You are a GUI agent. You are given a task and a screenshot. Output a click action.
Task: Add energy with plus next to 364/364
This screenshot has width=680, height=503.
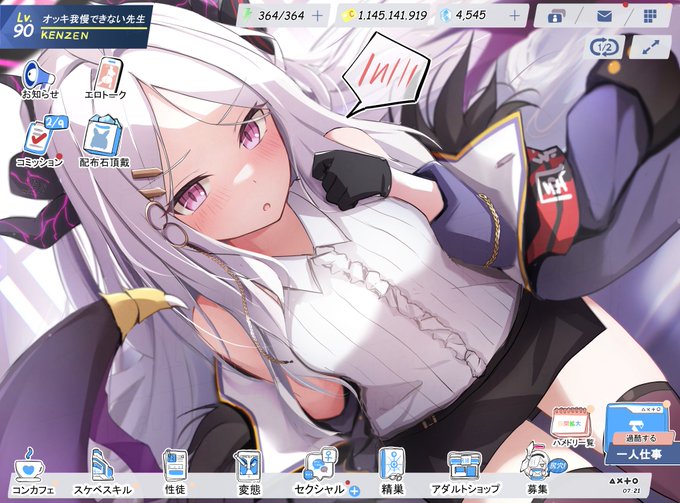pyautogui.click(x=317, y=16)
